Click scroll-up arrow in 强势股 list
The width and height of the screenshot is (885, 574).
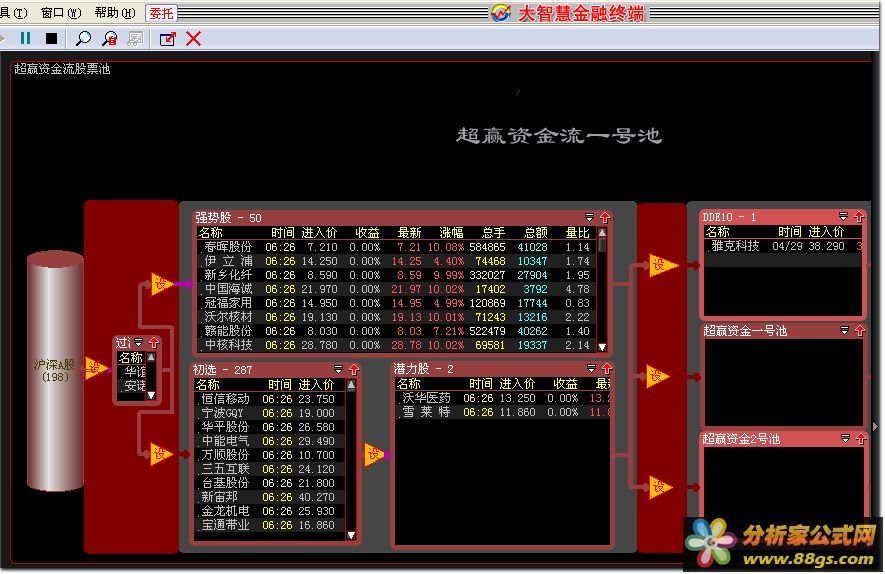[602, 233]
